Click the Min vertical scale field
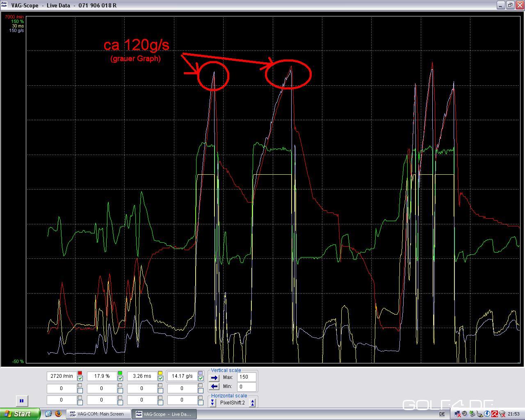 click(247, 386)
